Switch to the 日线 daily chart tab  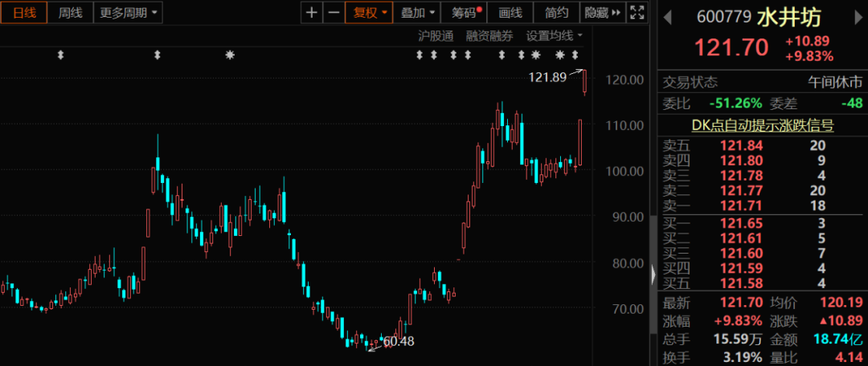click(x=23, y=12)
